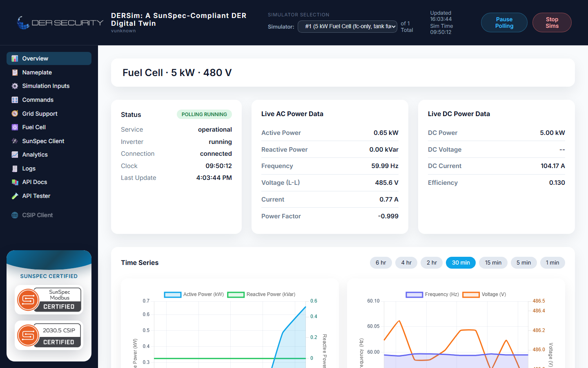
Task: Toggle the Active Power (kW) legend swatch
Action: pos(172,294)
